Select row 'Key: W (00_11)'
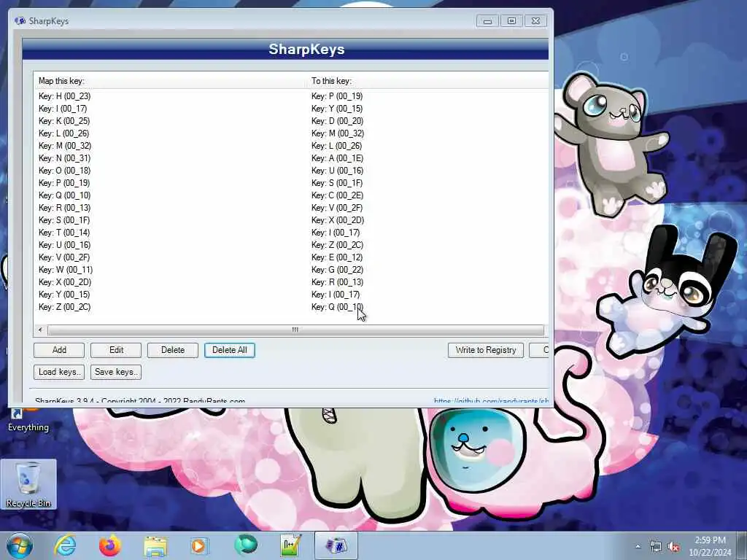 pos(66,270)
